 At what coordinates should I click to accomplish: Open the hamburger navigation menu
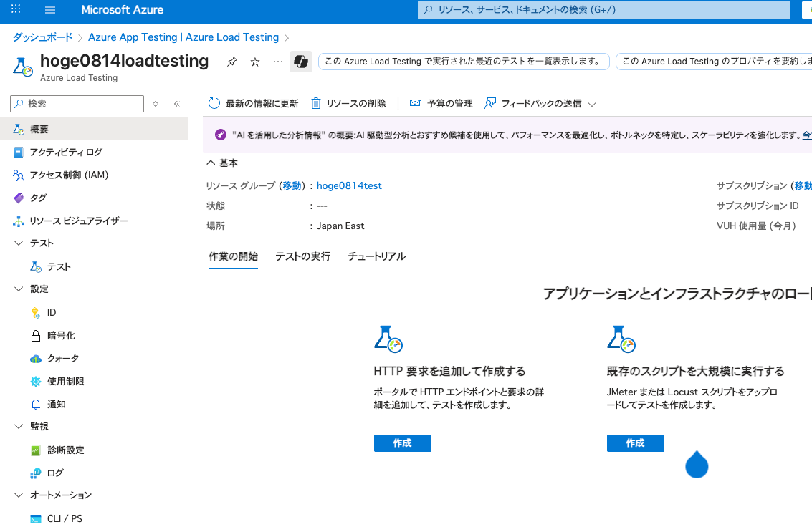(x=50, y=10)
